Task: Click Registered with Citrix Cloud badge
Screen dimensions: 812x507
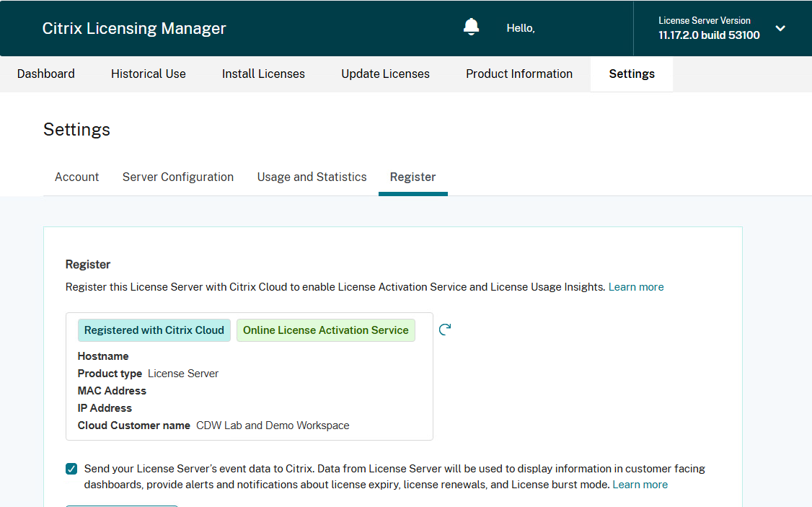Action: click(x=154, y=330)
